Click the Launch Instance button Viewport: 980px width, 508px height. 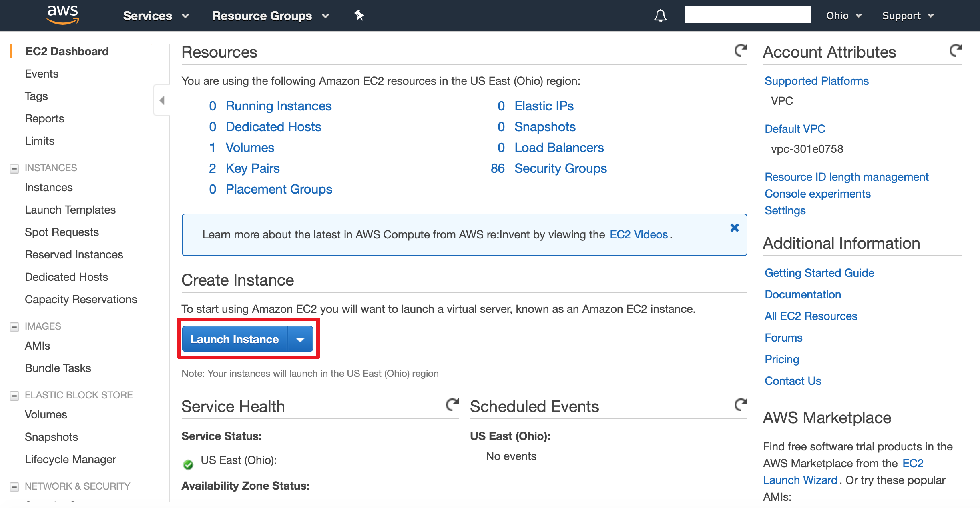pos(235,339)
